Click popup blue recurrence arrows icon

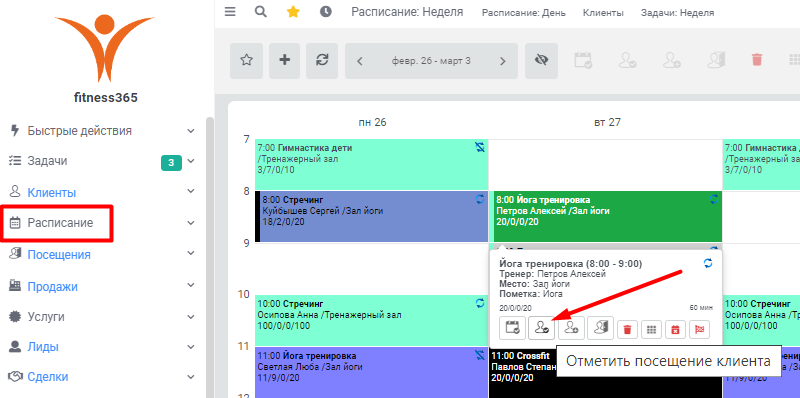tap(708, 263)
